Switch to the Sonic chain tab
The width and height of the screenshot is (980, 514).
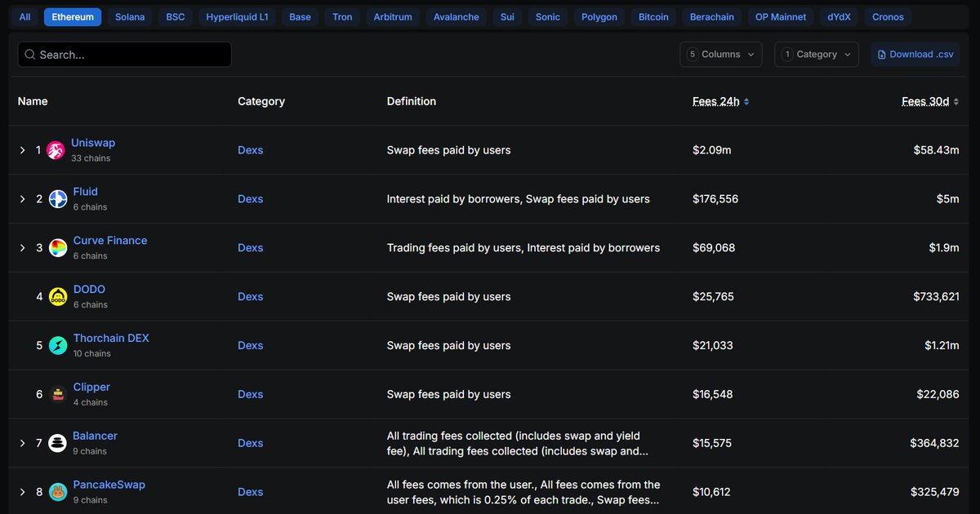tap(548, 17)
